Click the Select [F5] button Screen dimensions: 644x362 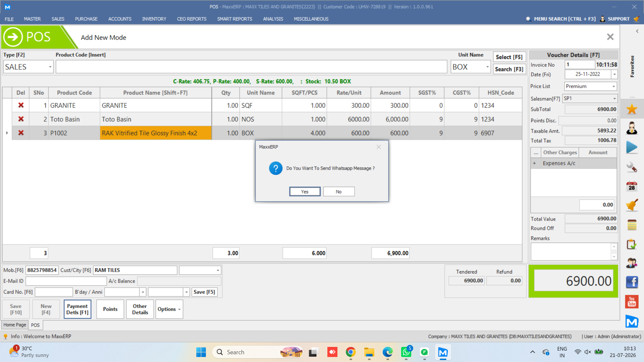pyautogui.click(x=509, y=57)
